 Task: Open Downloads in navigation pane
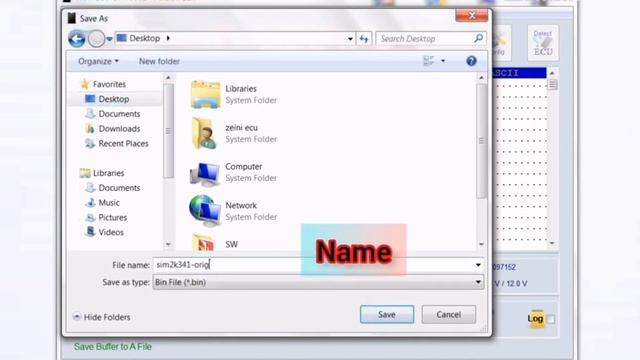click(119, 129)
